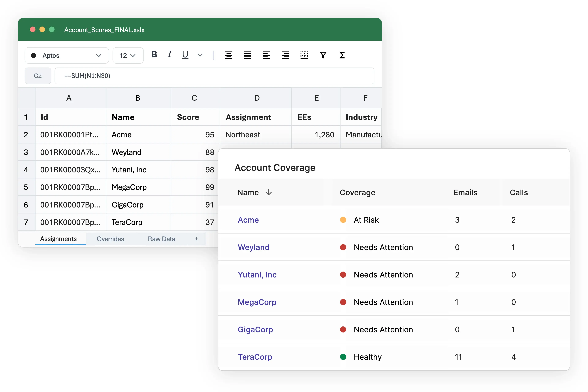Click the AutoSum sigma icon
The width and height of the screenshot is (588, 392).
point(342,55)
